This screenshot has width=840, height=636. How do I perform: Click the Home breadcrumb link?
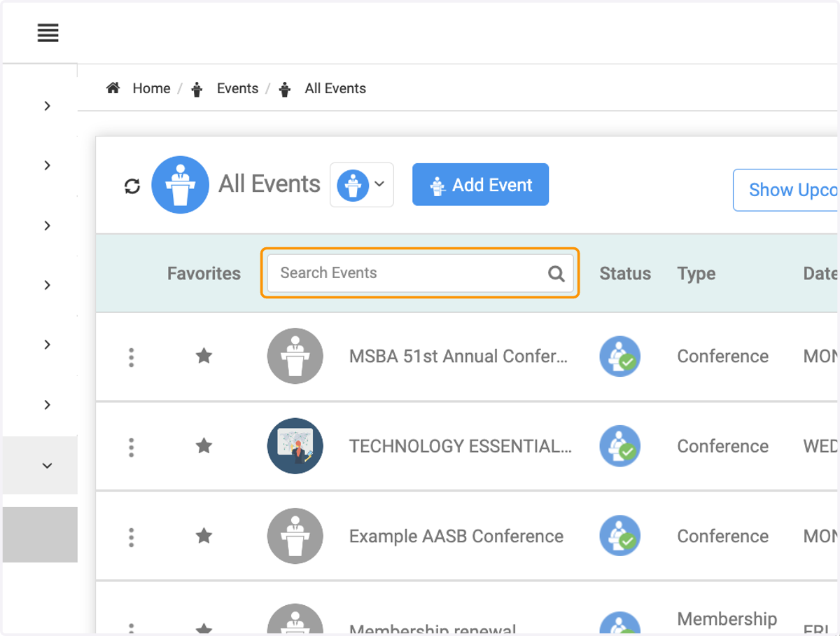click(151, 88)
